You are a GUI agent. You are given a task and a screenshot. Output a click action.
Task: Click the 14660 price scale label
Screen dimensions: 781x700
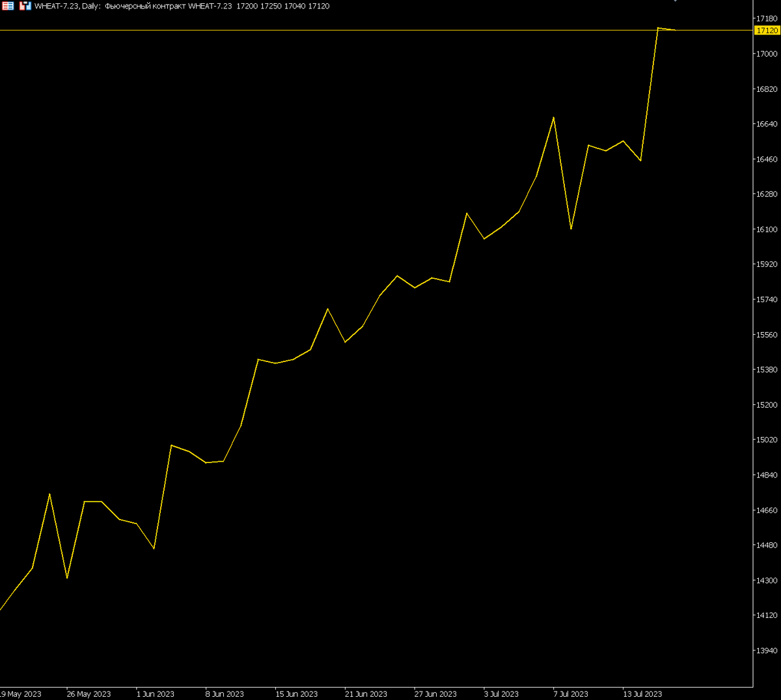pos(766,510)
